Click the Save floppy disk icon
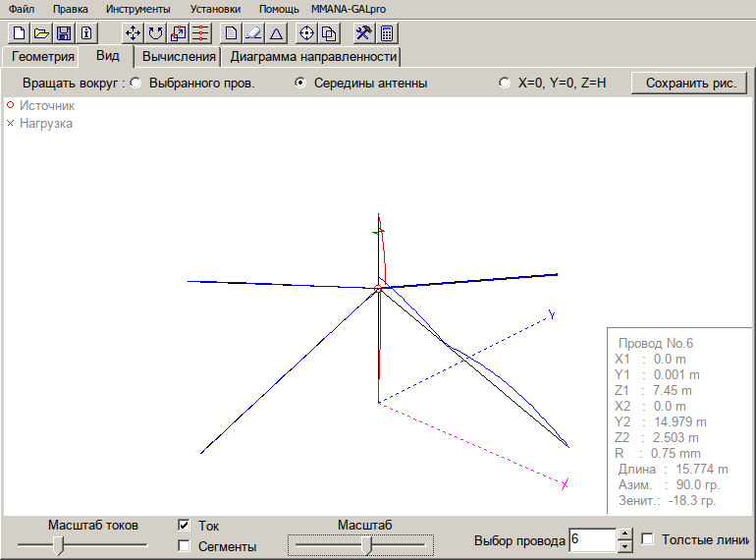This screenshot has width=756, height=560. (64, 32)
